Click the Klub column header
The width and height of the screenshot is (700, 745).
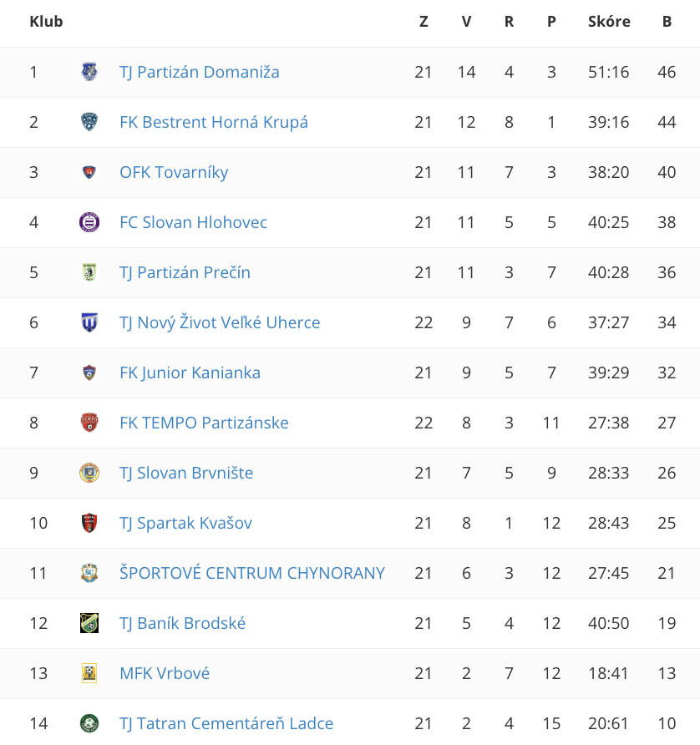click(46, 22)
